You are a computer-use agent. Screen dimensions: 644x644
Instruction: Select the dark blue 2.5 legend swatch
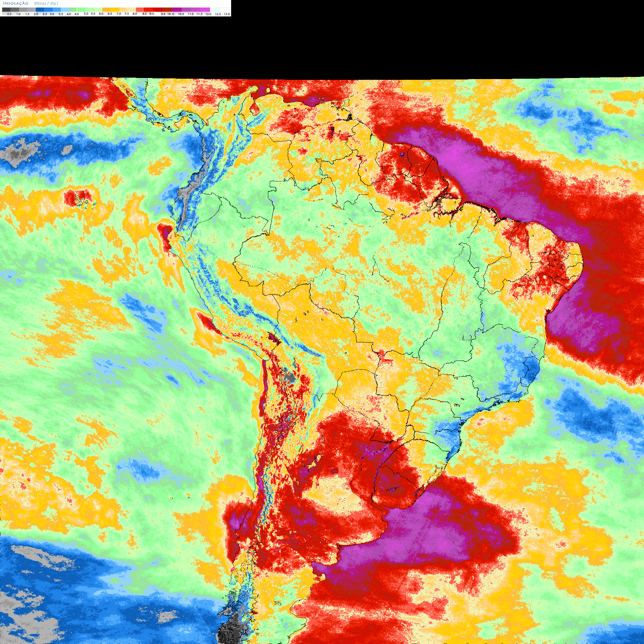40,10
